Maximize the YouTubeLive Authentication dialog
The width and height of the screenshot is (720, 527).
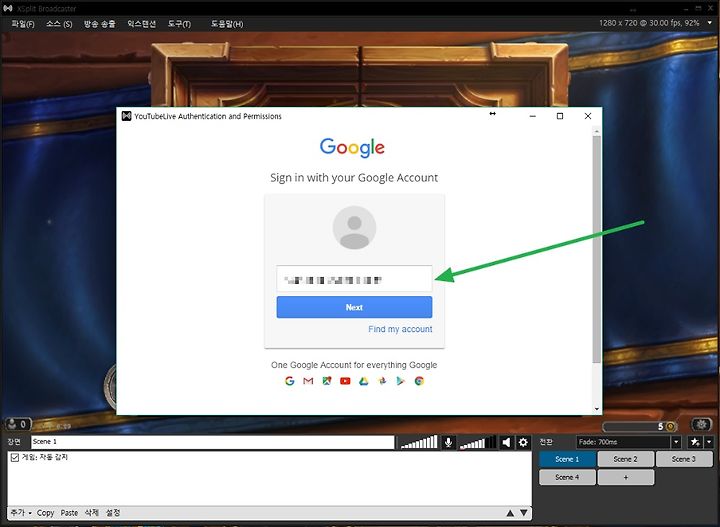(560, 116)
